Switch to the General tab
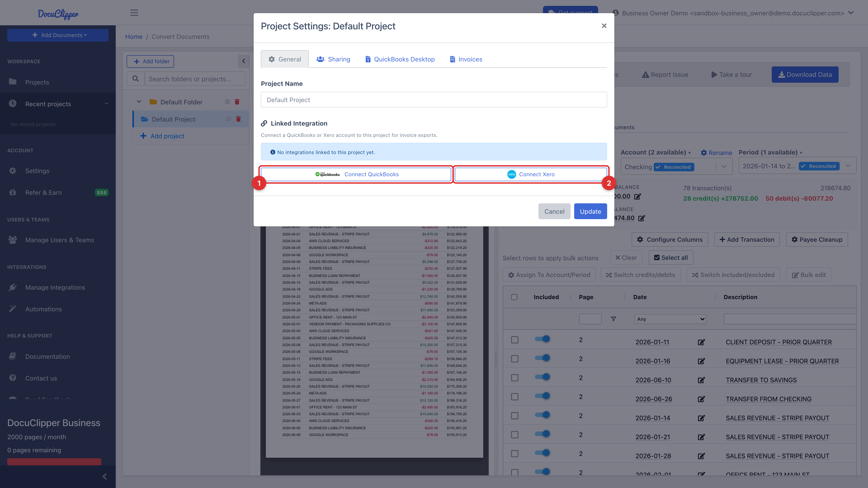The height and width of the screenshot is (488, 868). [x=285, y=59]
